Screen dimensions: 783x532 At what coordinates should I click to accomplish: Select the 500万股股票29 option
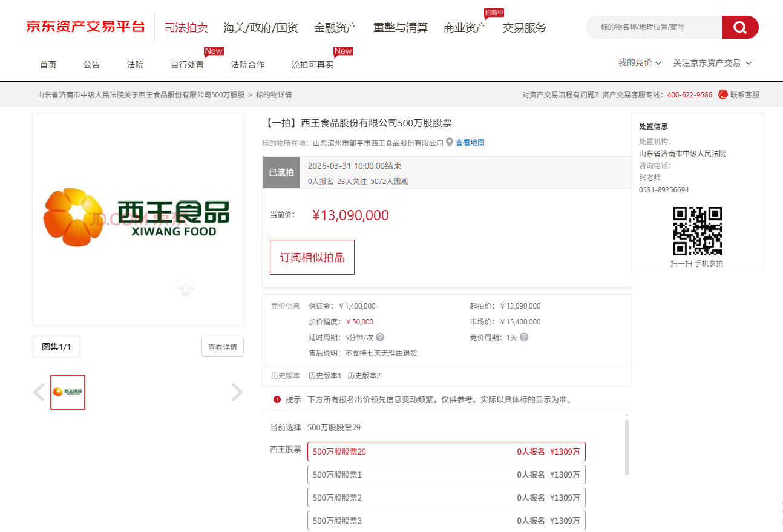(446, 452)
